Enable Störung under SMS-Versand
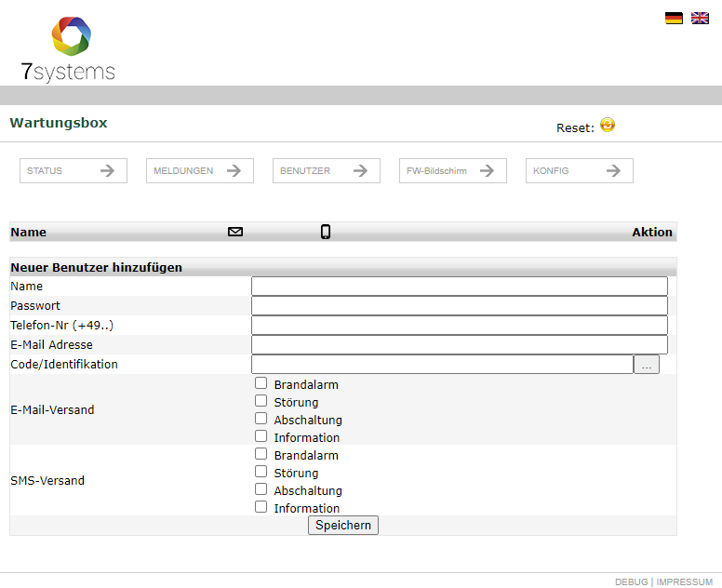The width and height of the screenshot is (722, 588). tap(261, 472)
